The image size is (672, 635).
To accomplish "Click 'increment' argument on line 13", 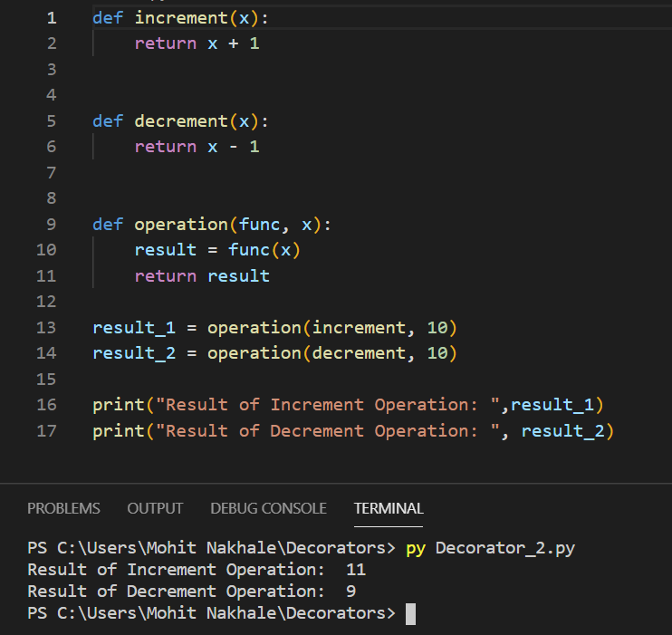I will (x=359, y=328).
